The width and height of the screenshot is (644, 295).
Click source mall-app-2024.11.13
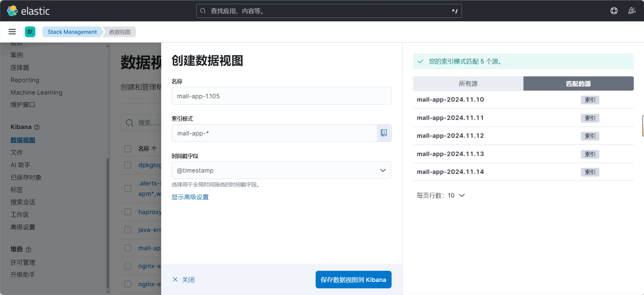point(450,154)
